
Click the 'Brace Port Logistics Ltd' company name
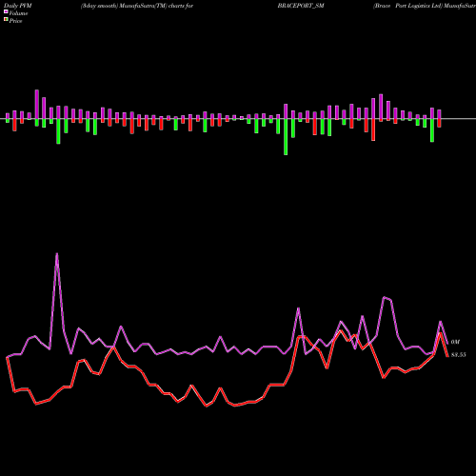[408, 6]
